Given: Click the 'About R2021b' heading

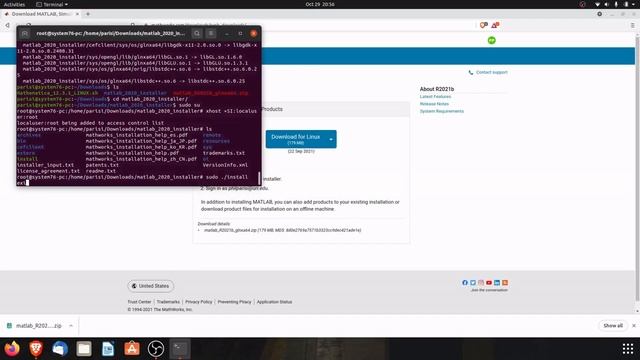Looking at the screenshot, I should (x=437, y=89).
